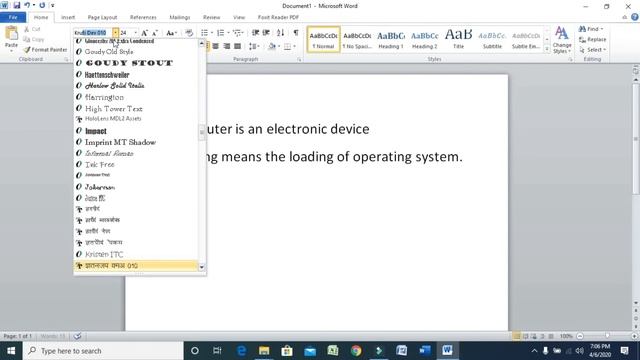Expand the Styles gallery More arrow

547,49
